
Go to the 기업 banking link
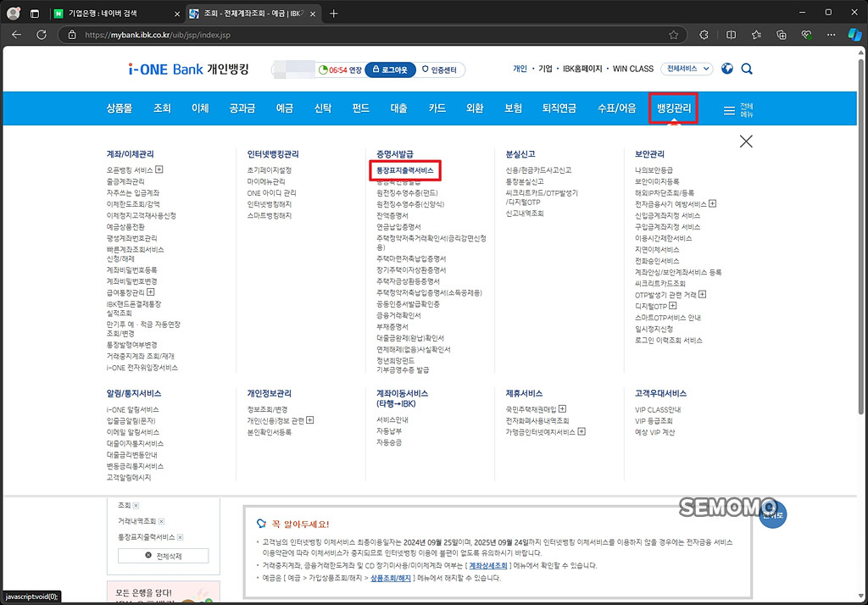(545, 69)
